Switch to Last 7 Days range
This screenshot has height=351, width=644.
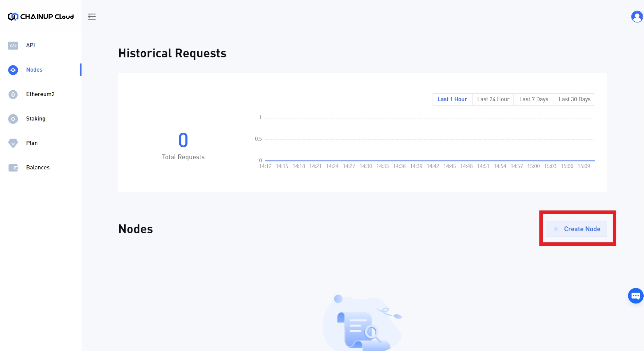tap(534, 99)
